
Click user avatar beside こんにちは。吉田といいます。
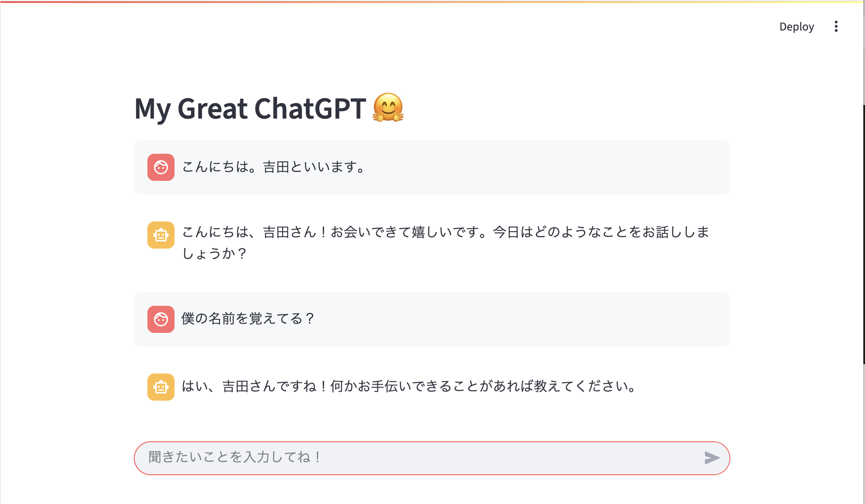coord(161,167)
